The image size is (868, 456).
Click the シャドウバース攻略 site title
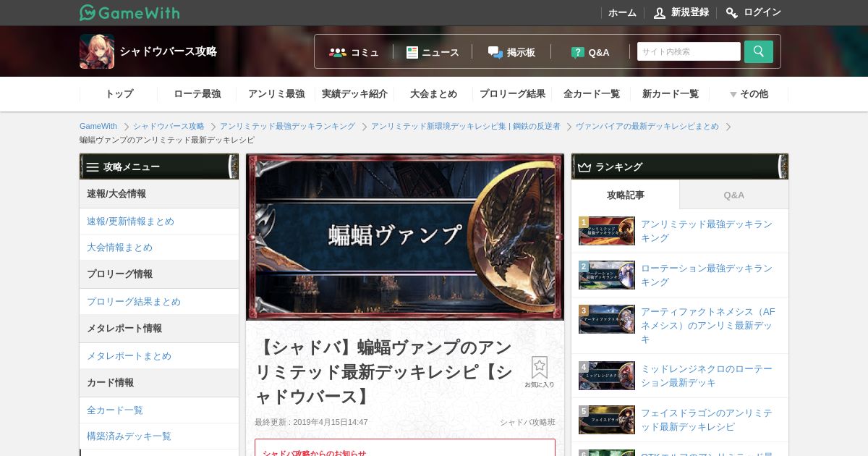pyautogui.click(x=169, y=51)
